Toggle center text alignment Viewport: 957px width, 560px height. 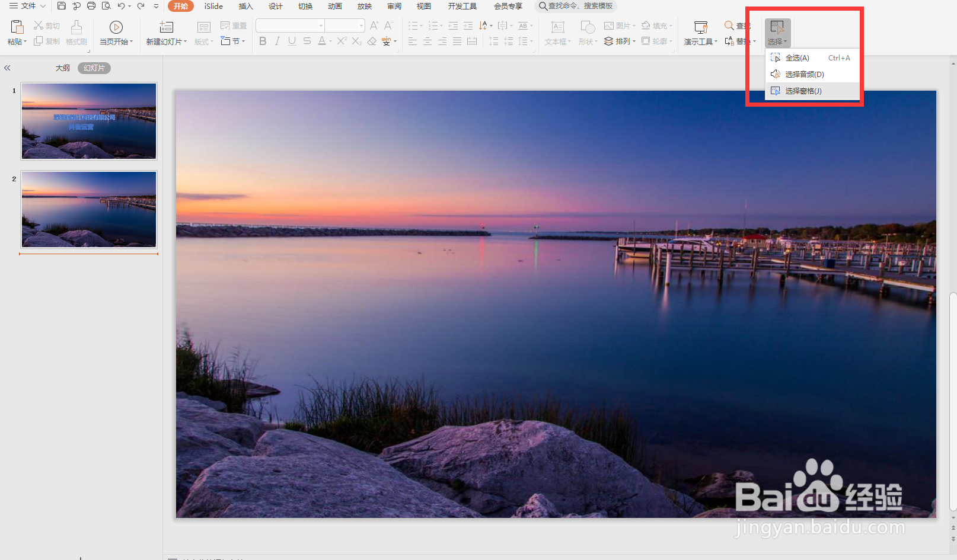point(428,41)
